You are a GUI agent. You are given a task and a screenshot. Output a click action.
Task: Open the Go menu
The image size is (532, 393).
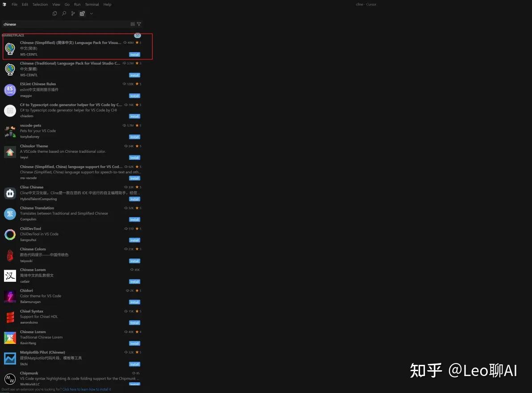[x=67, y=4]
